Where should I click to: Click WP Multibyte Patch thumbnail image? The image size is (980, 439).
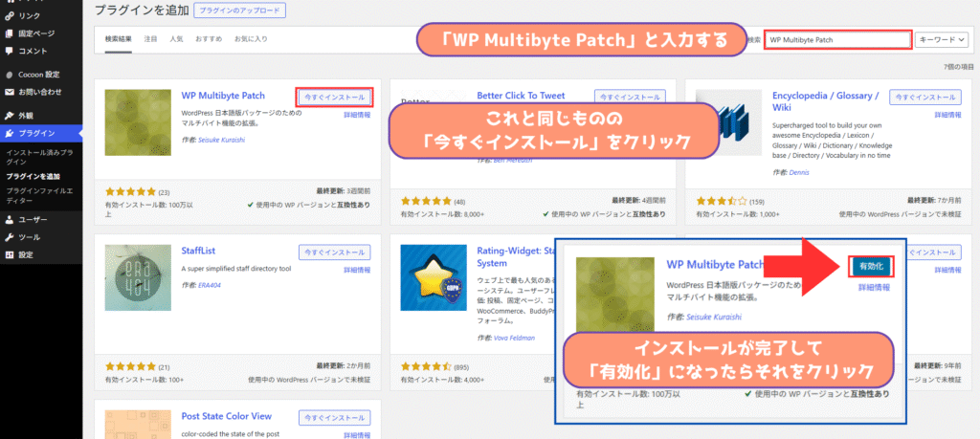coord(138,122)
